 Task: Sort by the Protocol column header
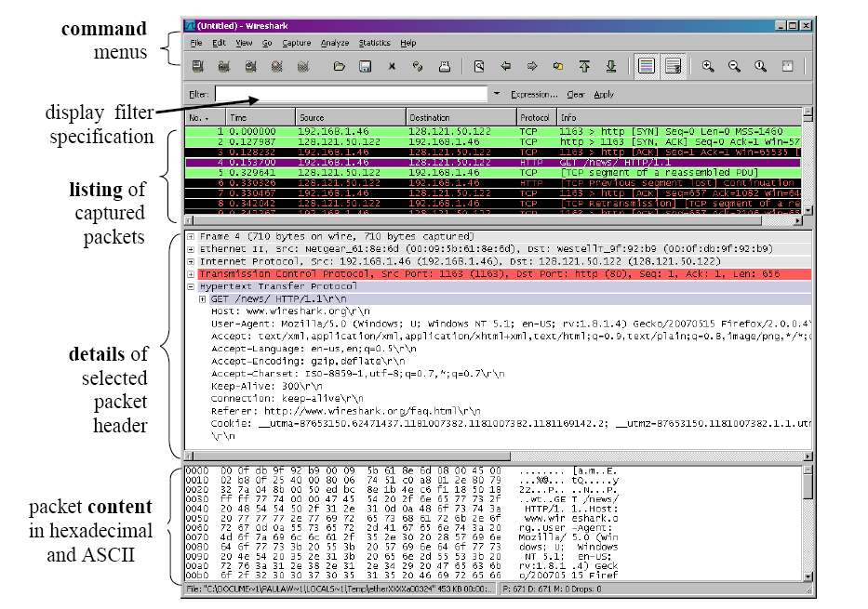click(x=537, y=117)
